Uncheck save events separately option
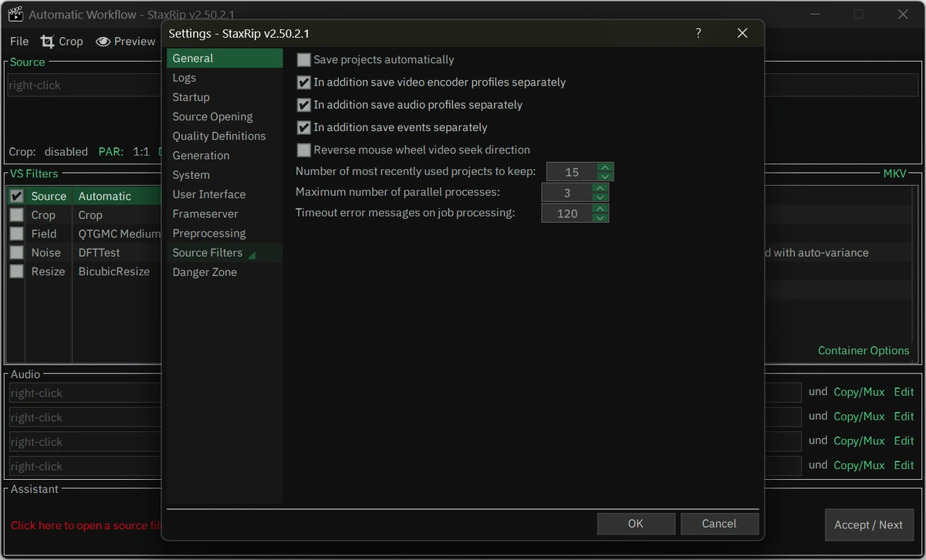Screen dimensions: 926x560 tap(304, 127)
